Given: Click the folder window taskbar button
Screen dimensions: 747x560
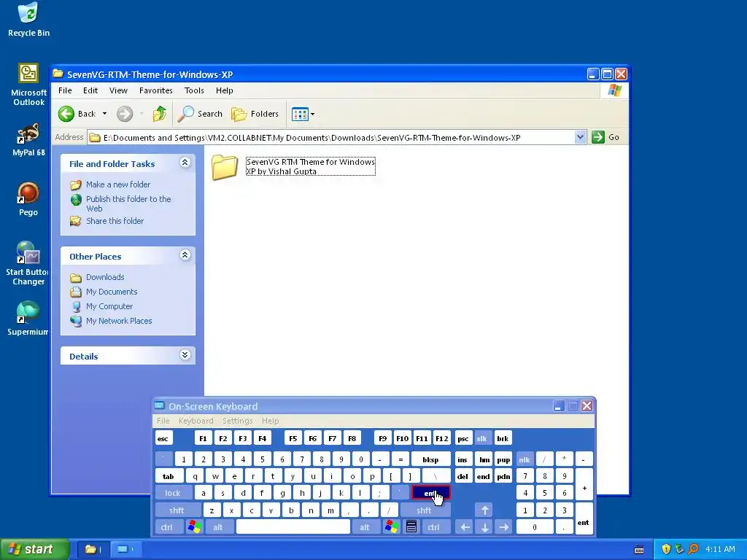Looking at the screenshot, I should tap(93, 550).
